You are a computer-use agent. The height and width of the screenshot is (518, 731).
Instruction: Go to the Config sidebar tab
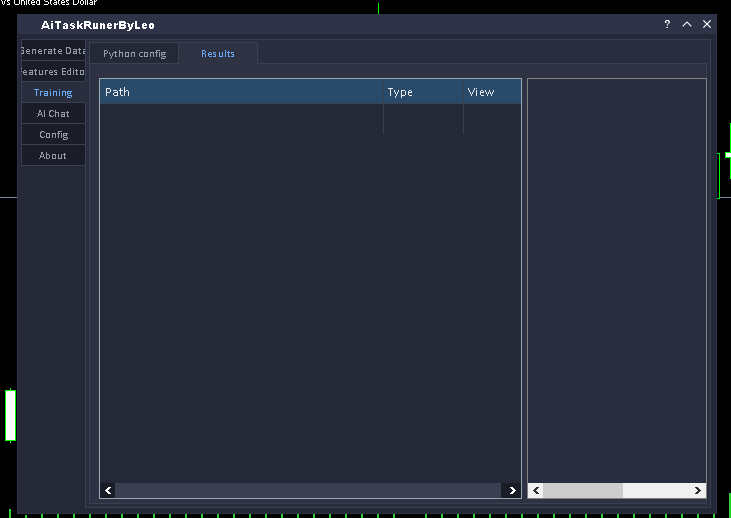coord(53,135)
